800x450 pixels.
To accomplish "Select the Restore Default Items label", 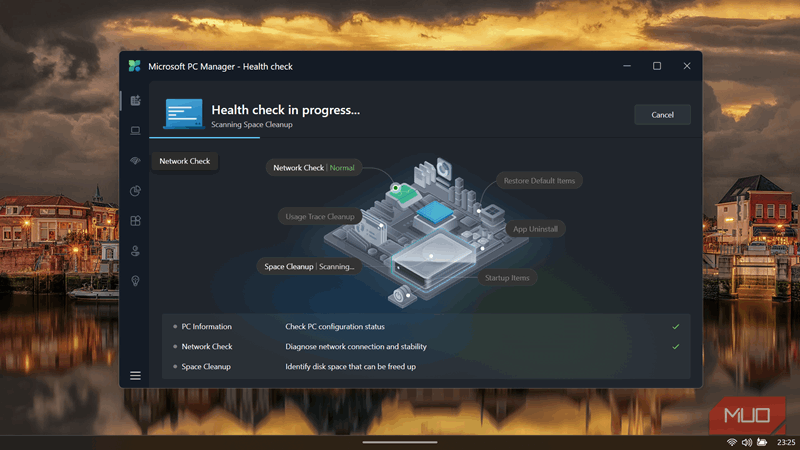I will point(539,181).
